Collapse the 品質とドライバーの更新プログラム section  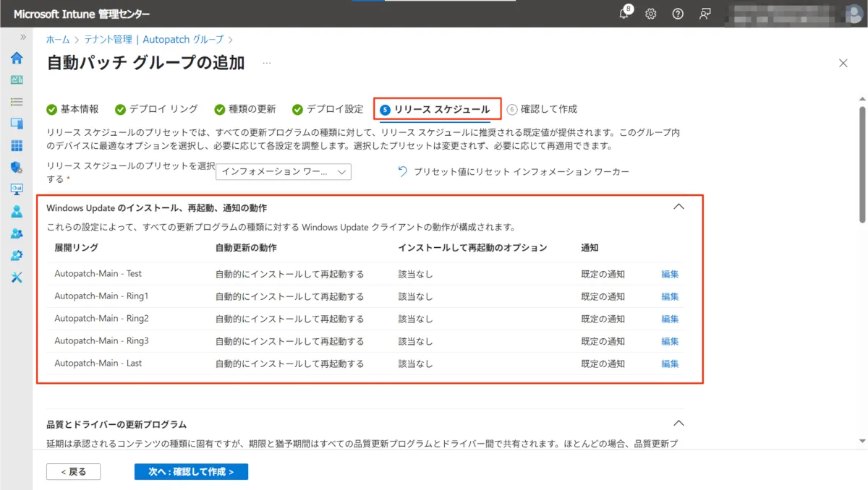click(678, 423)
